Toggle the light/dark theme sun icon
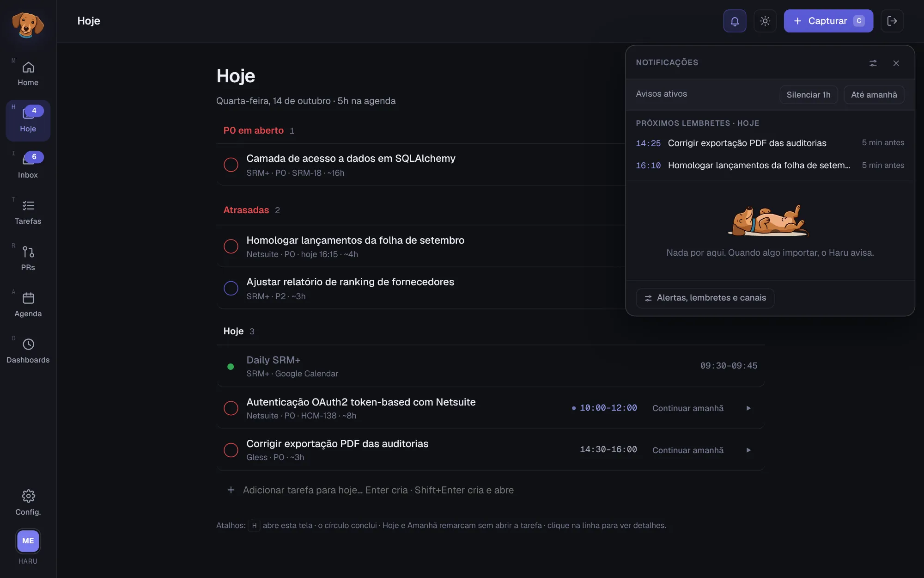Image resolution: width=924 pixels, height=578 pixels. (765, 21)
